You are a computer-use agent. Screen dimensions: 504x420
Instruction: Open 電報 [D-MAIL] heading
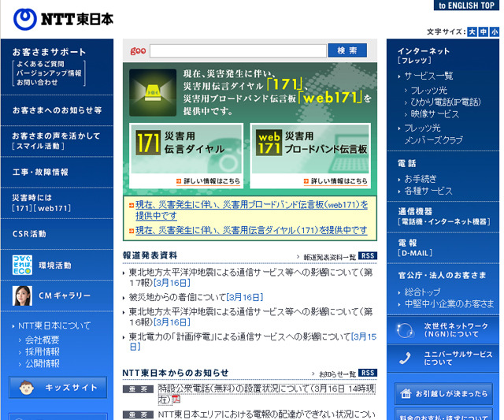pyautogui.click(x=415, y=247)
